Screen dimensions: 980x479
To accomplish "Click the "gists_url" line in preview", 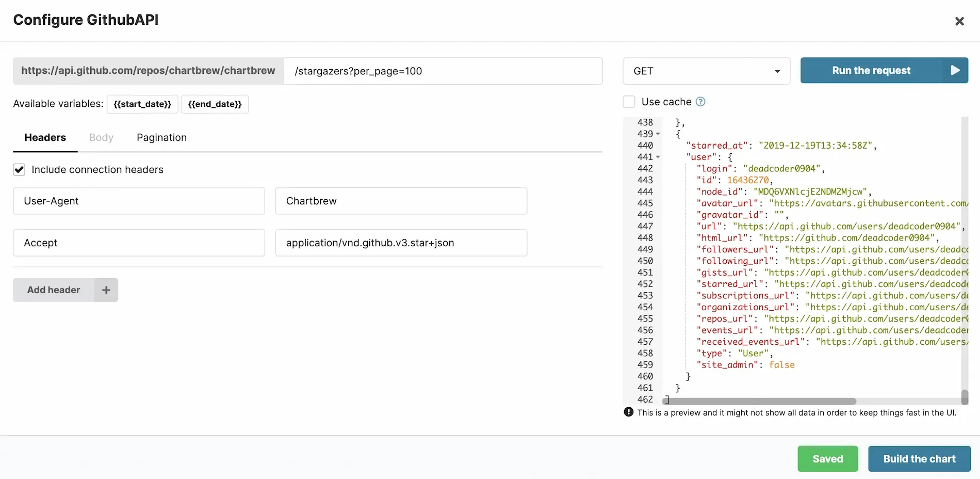I will tap(832, 273).
